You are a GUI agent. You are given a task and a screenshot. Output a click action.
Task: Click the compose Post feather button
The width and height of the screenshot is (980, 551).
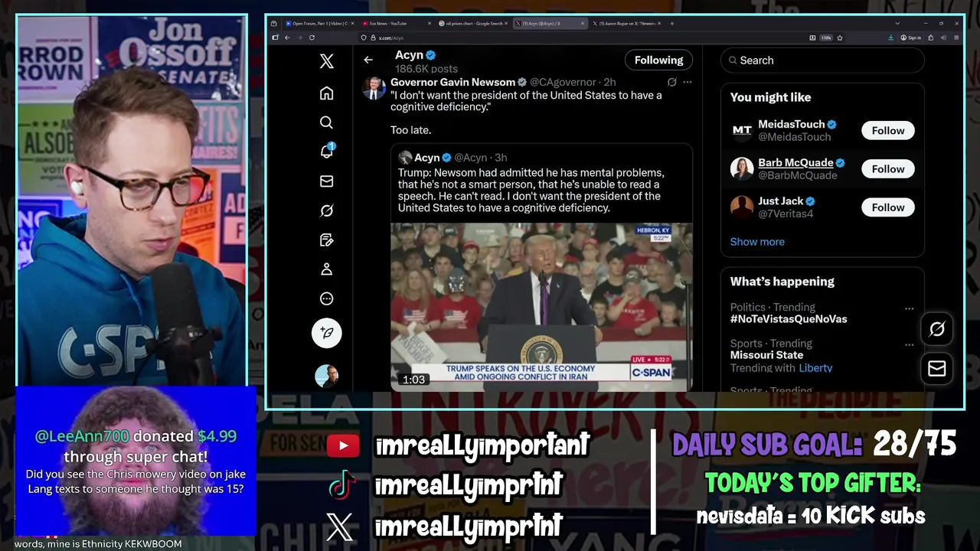pyautogui.click(x=327, y=333)
